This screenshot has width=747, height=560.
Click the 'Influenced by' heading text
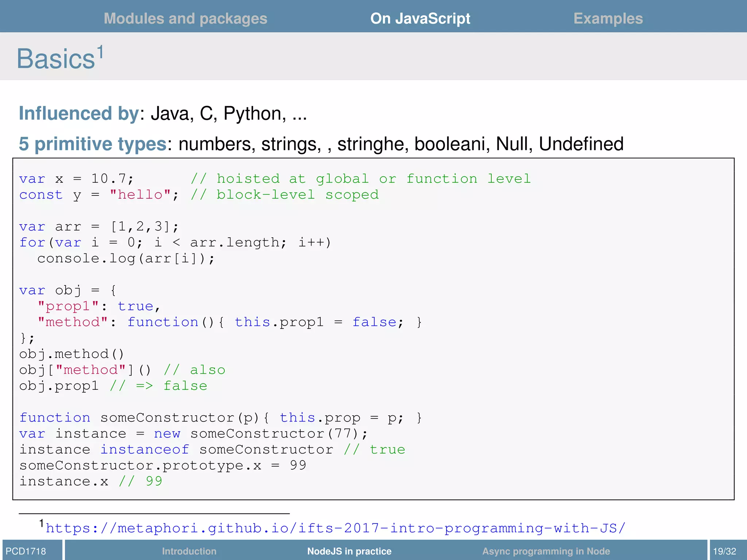pos(79,113)
